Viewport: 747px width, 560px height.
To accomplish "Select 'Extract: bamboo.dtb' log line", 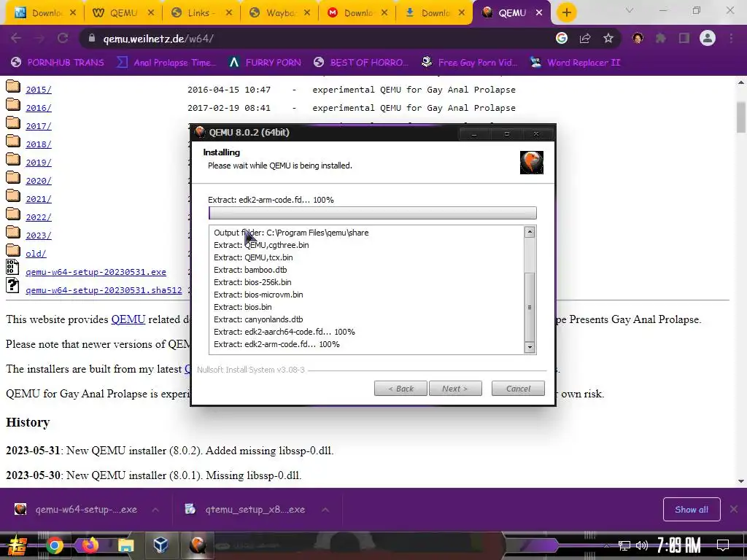I will 250,270.
